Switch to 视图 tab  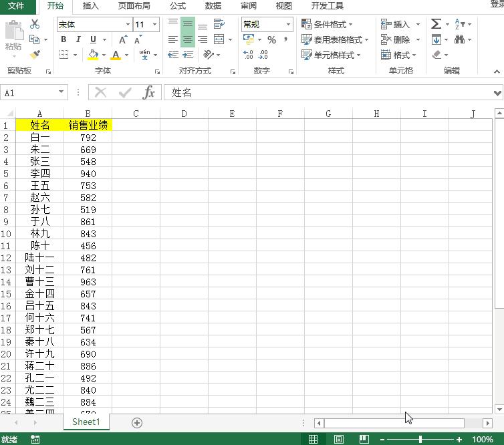pyautogui.click(x=284, y=6)
